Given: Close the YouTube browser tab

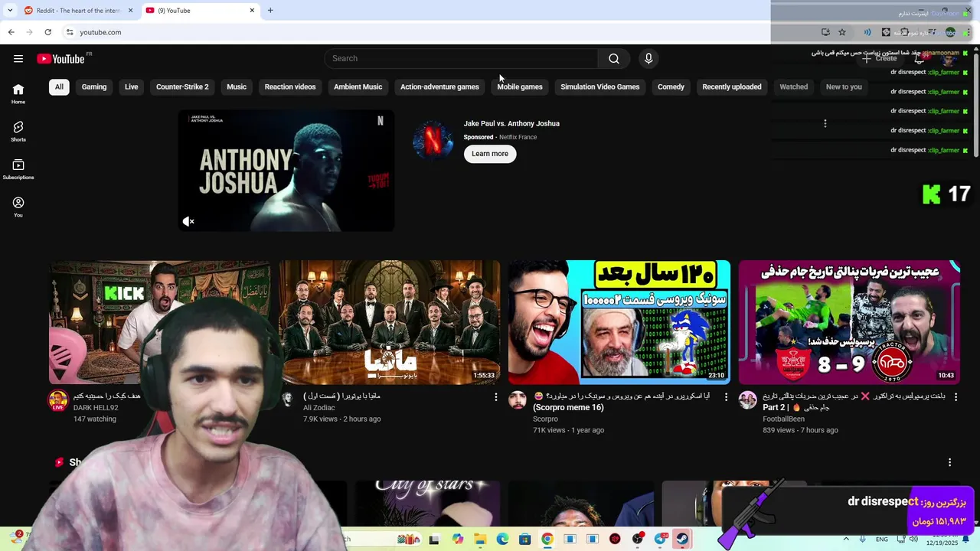Looking at the screenshot, I should tap(252, 11).
